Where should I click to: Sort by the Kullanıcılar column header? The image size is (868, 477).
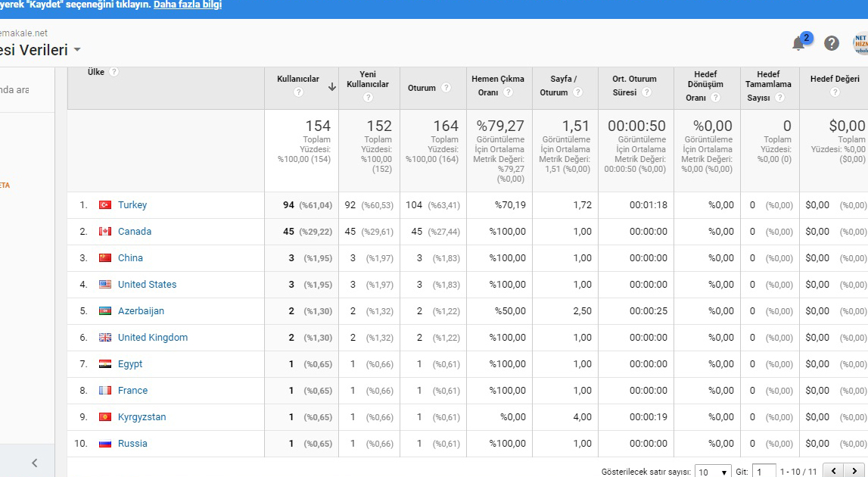tap(298, 79)
